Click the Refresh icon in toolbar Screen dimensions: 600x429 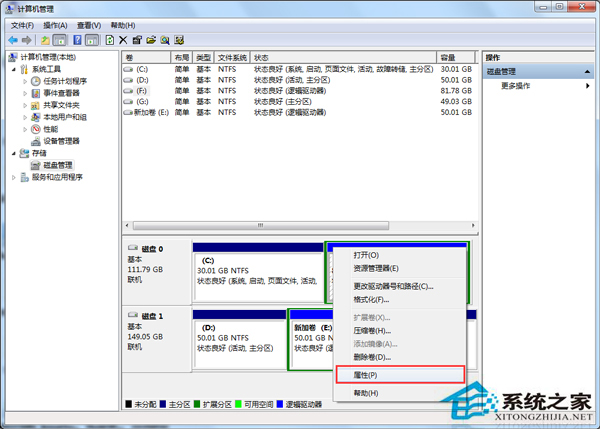click(x=110, y=40)
